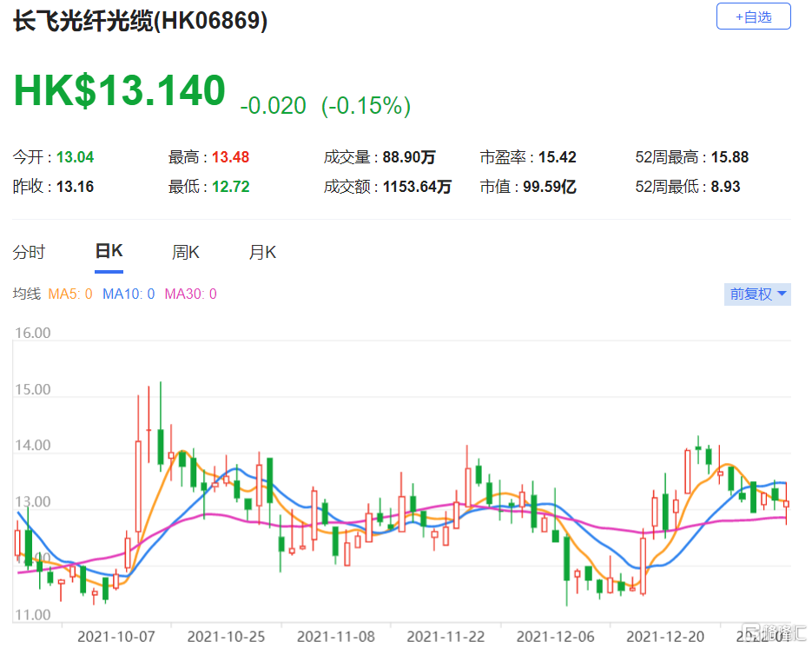Screen dimensions: 812x648
Task: Open the 周K weekly chart tab
Action: pos(185,252)
